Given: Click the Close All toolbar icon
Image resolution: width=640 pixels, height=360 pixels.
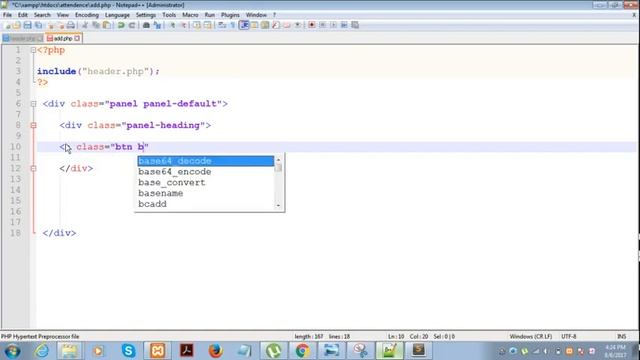Looking at the screenshot, I should pos(60,25).
